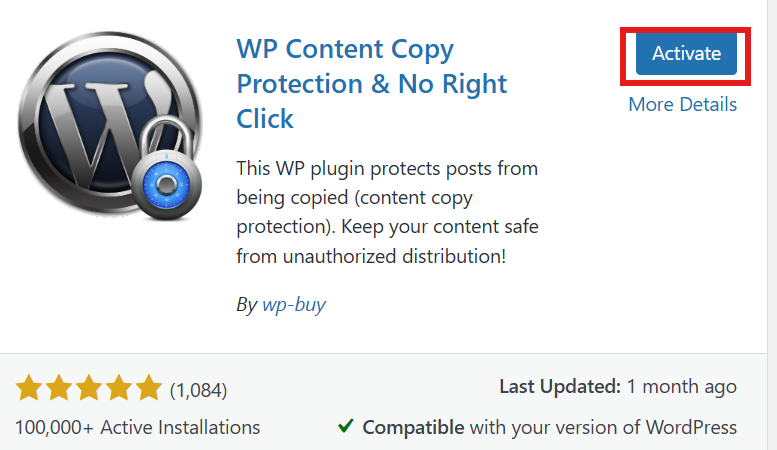Click the first gold rating star

29,388
